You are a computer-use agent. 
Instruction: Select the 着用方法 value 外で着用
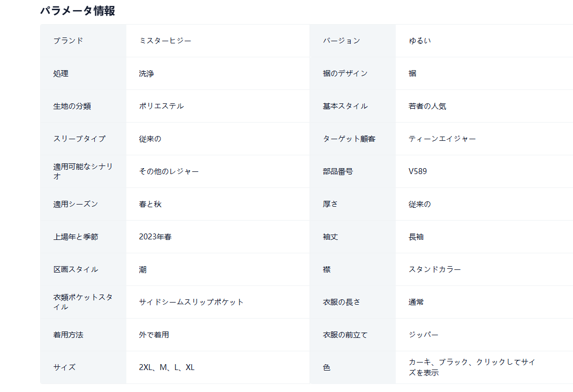(x=154, y=335)
